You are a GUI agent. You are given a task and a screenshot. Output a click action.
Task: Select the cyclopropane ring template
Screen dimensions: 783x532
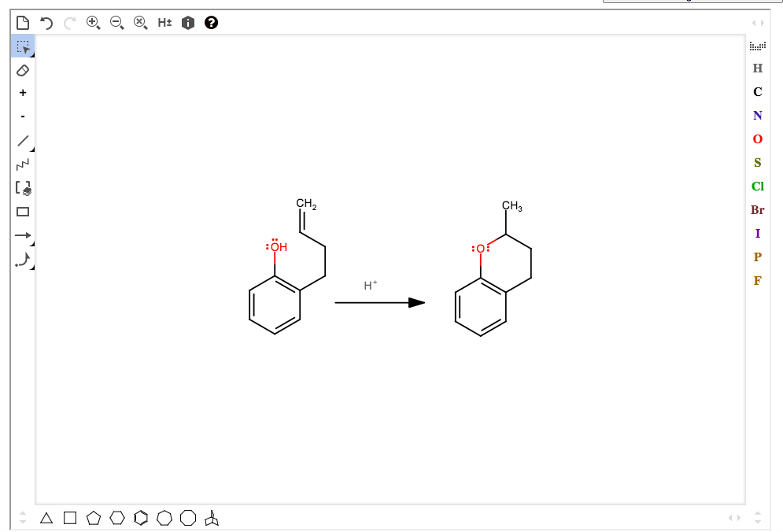pos(45,518)
